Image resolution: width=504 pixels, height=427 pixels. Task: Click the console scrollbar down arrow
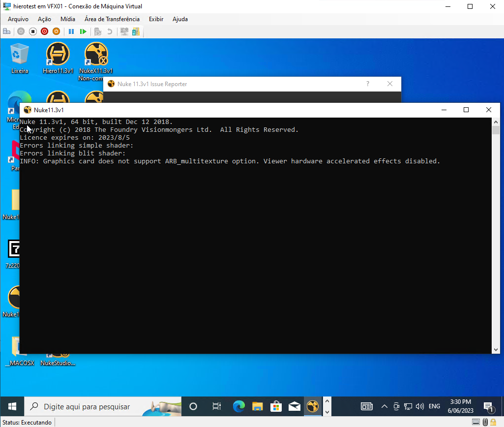click(496, 349)
